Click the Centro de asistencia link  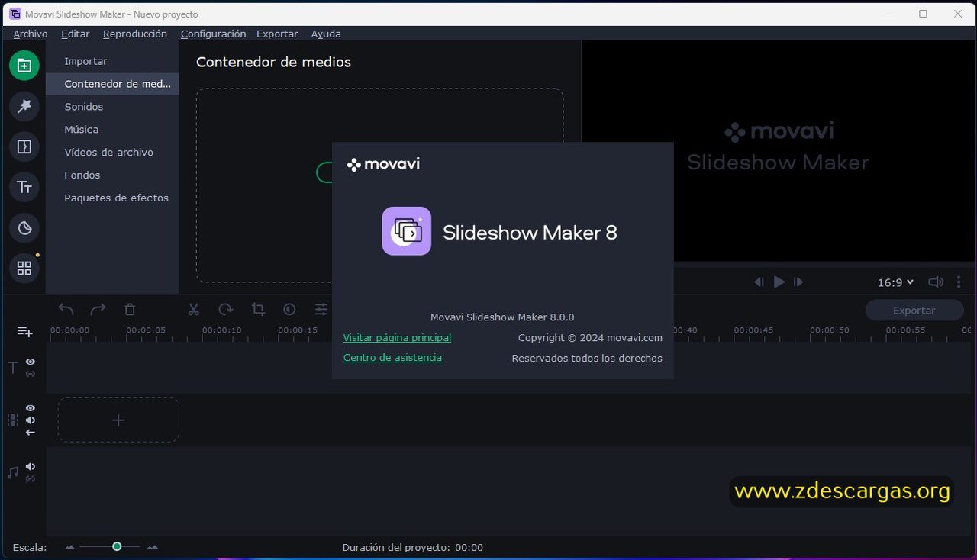[392, 358]
